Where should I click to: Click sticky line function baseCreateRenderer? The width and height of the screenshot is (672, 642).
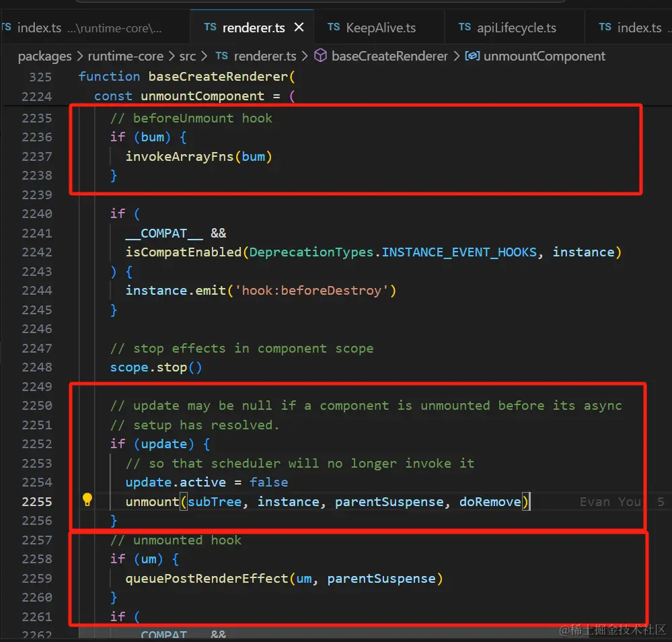[186, 76]
